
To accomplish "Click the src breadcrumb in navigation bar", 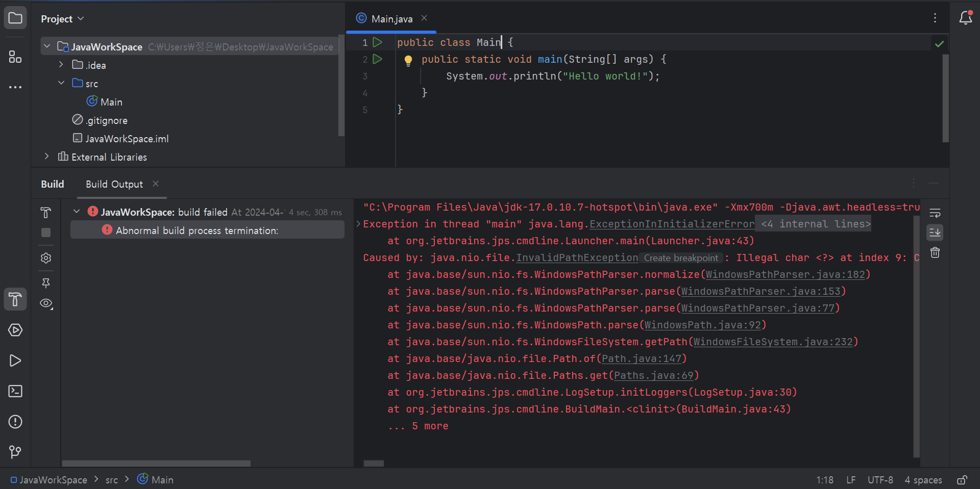I will pos(112,480).
